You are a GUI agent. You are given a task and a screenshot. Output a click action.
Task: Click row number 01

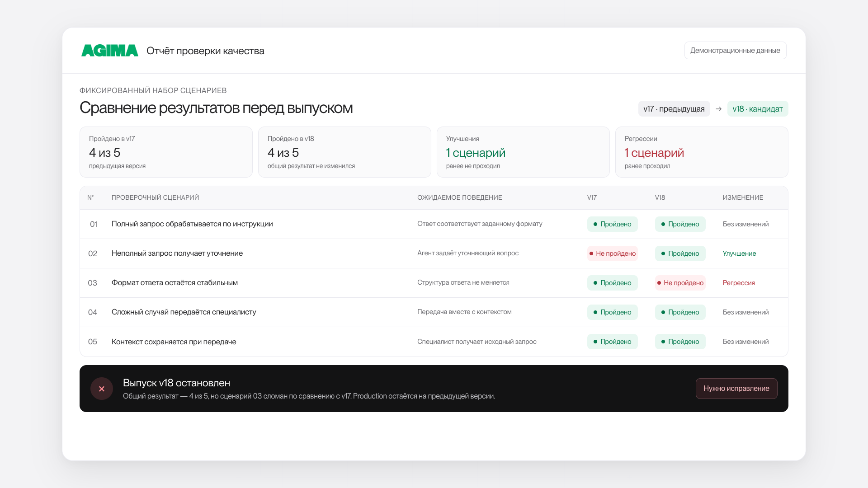93,224
